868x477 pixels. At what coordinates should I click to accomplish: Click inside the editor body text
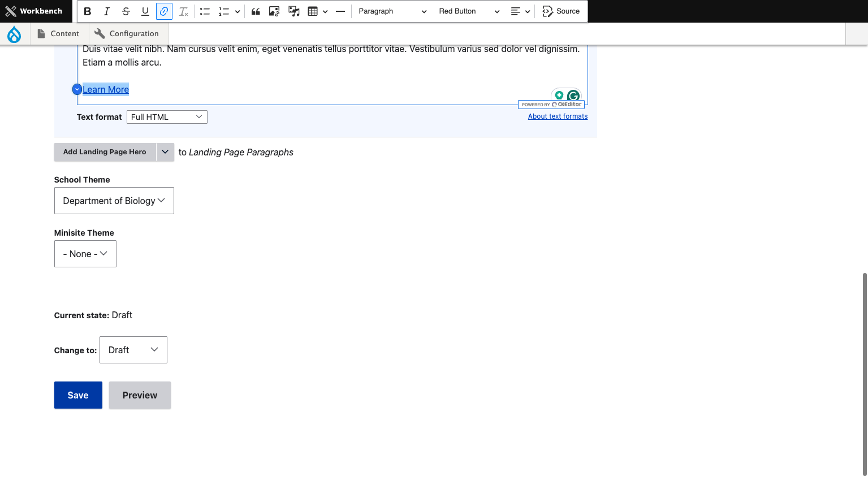331,55
